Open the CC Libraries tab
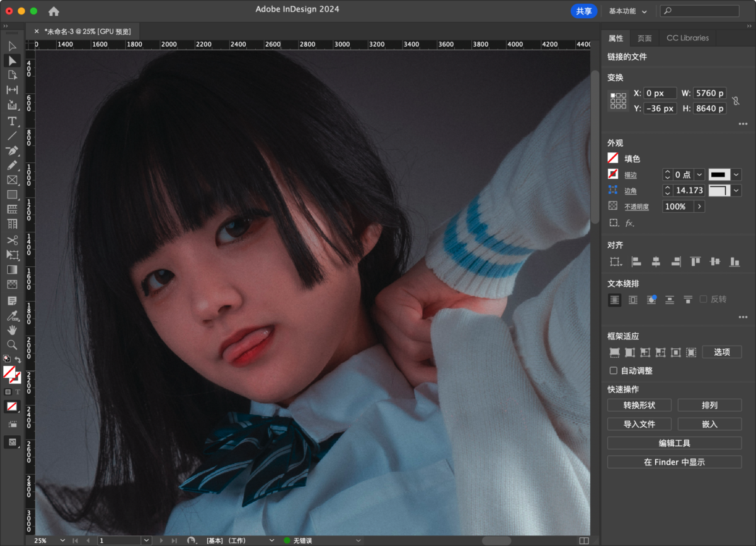The width and height of the screenshot is (756, 546). tap(687, 38)
